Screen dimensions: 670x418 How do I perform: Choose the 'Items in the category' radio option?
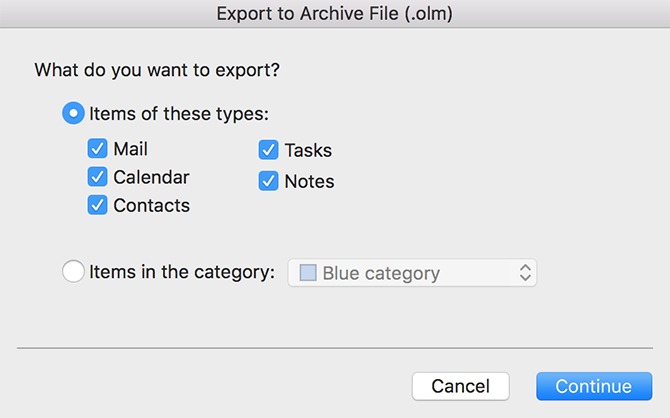[73, 271]
